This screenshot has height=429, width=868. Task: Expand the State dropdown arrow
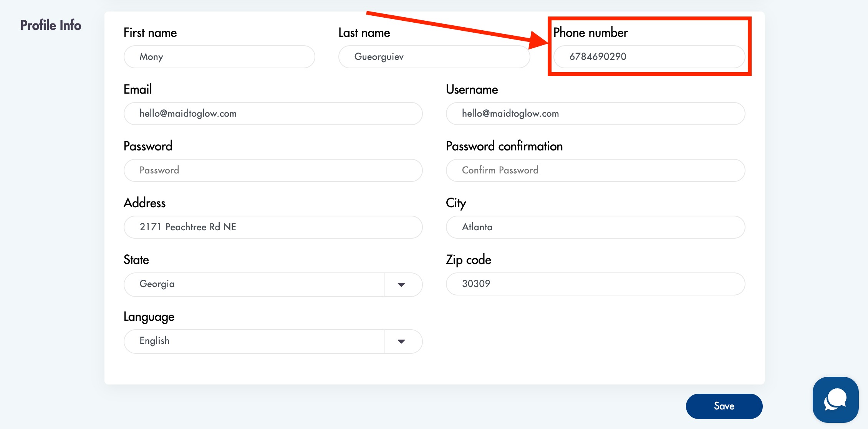(401, 284)
